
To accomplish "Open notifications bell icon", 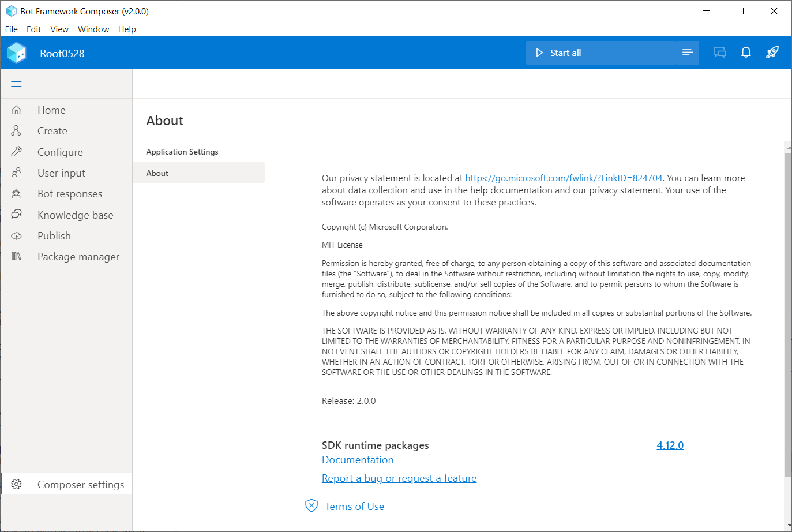I will [x=746, y=53].
